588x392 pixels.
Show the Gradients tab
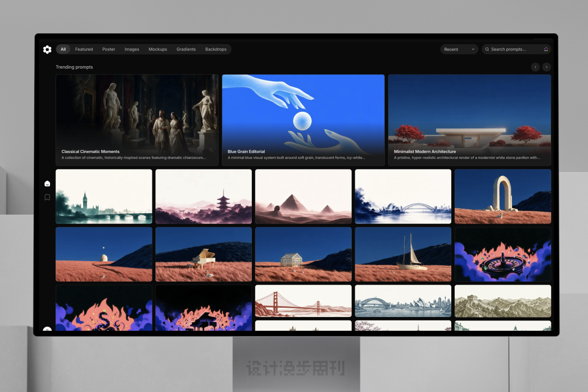186,49
